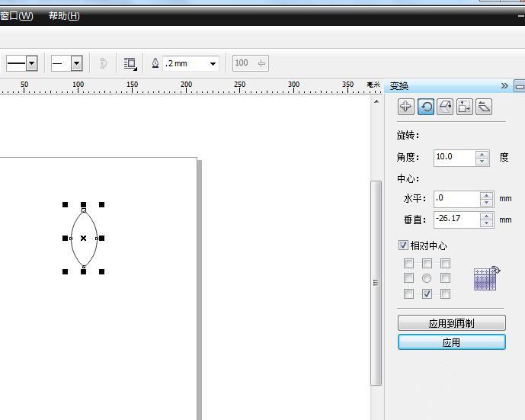
Task: Toggle the 相对中心 checkbox
Action: click(x=404, y=245)
